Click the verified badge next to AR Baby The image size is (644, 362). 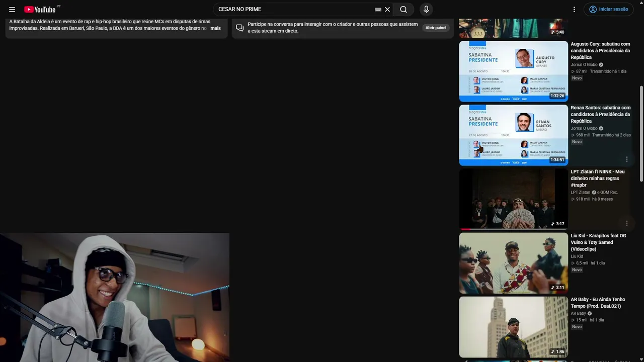point(590,313)
